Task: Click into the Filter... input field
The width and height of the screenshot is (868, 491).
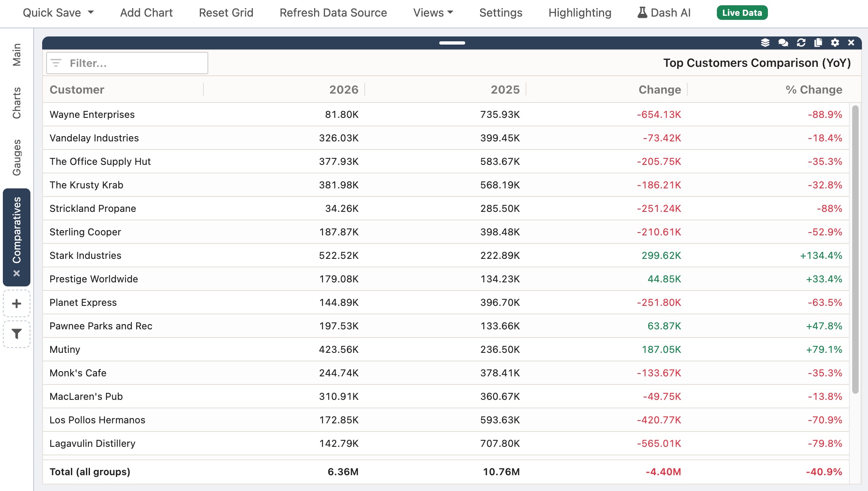Action: click(127, 63)
